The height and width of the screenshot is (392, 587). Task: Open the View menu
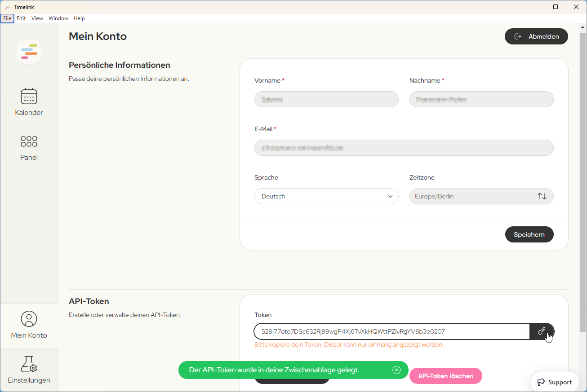(37, 18)
